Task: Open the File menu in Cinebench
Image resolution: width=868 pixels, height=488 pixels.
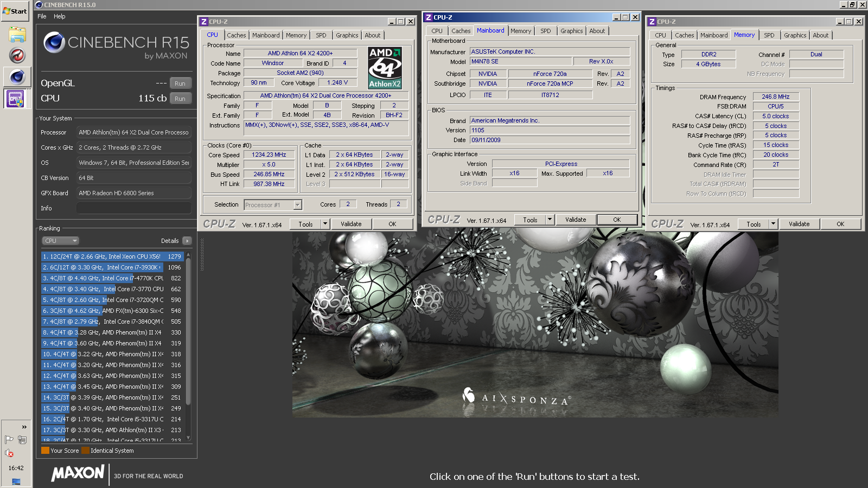Action: [x=42, y=16]
